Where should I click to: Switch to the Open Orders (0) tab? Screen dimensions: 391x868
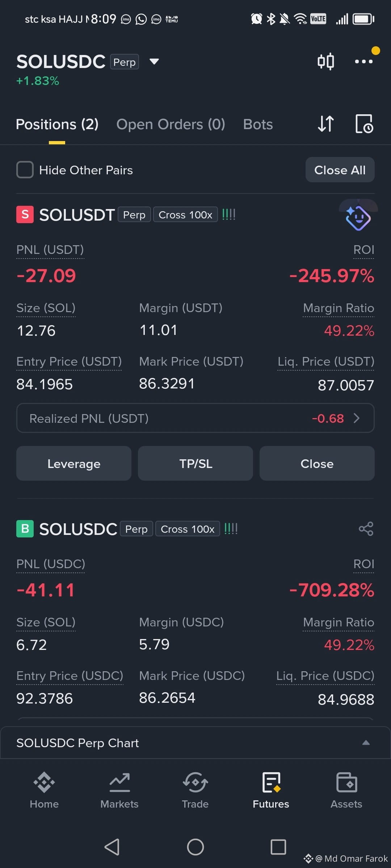pos(171,124)
